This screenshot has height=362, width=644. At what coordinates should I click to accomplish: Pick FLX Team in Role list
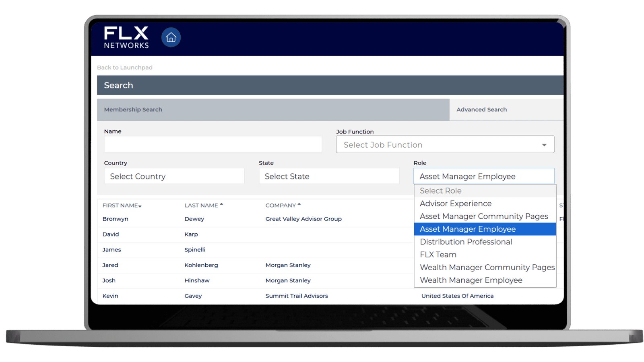[x=438, y=255]
